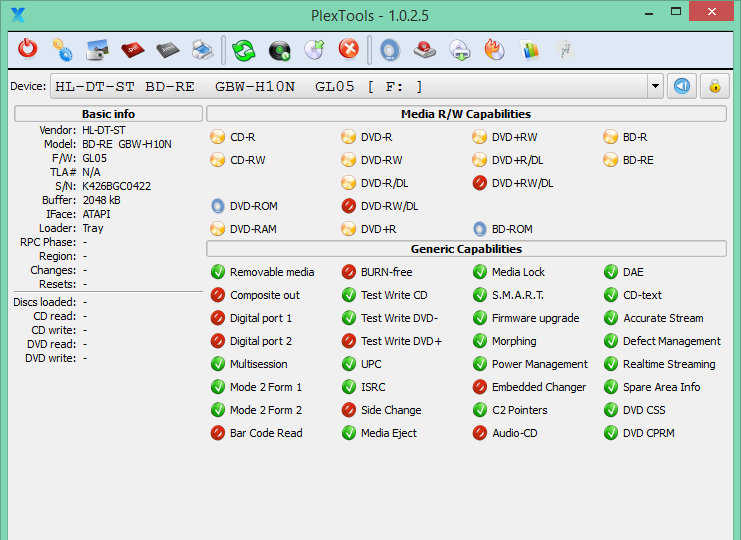Open the Device dropdown arrow
This screenshot has height=540, width=741.
click(655, 86)
